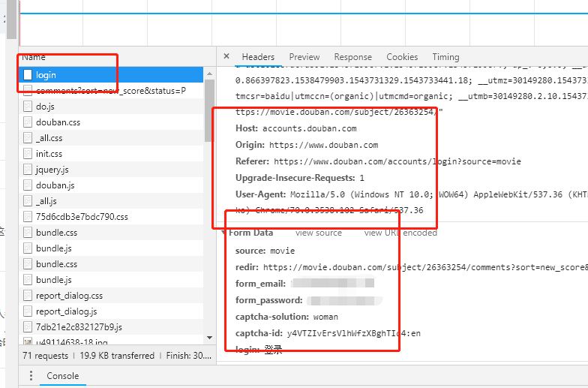Click the 19.9 KB transferred status text
This screenshot has width=588, height=388.
(x=117, y=356)
